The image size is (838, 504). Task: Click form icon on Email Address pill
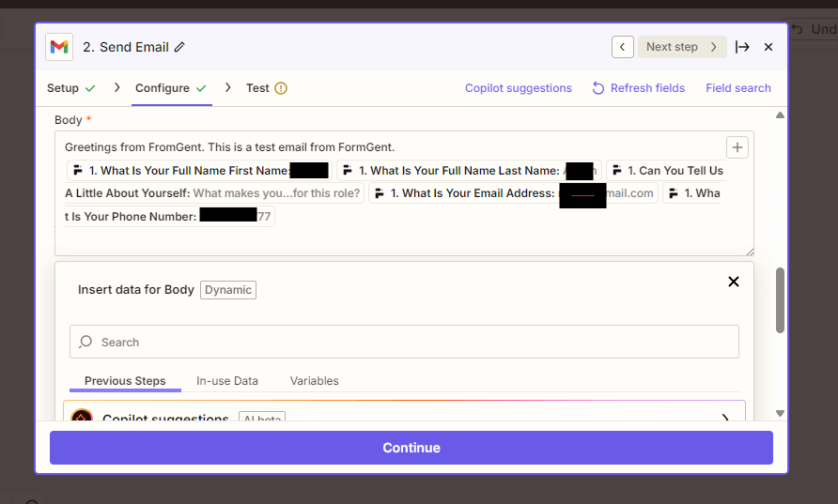[380, 193]
